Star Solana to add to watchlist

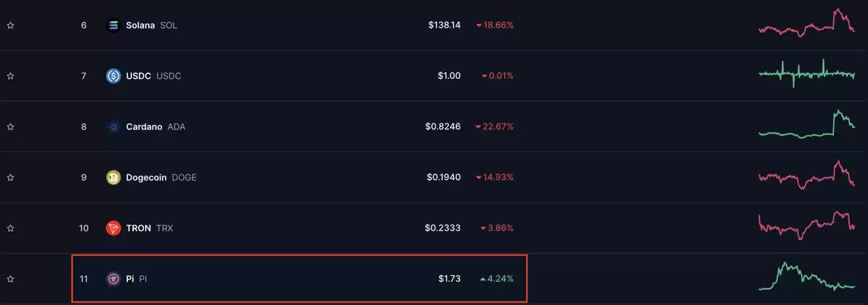point(10,25)
